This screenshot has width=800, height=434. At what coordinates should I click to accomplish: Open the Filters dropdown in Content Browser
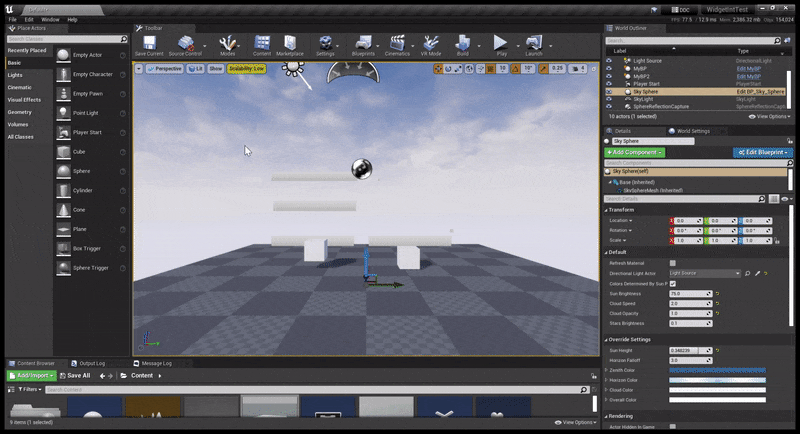click(x=30, y=390)
